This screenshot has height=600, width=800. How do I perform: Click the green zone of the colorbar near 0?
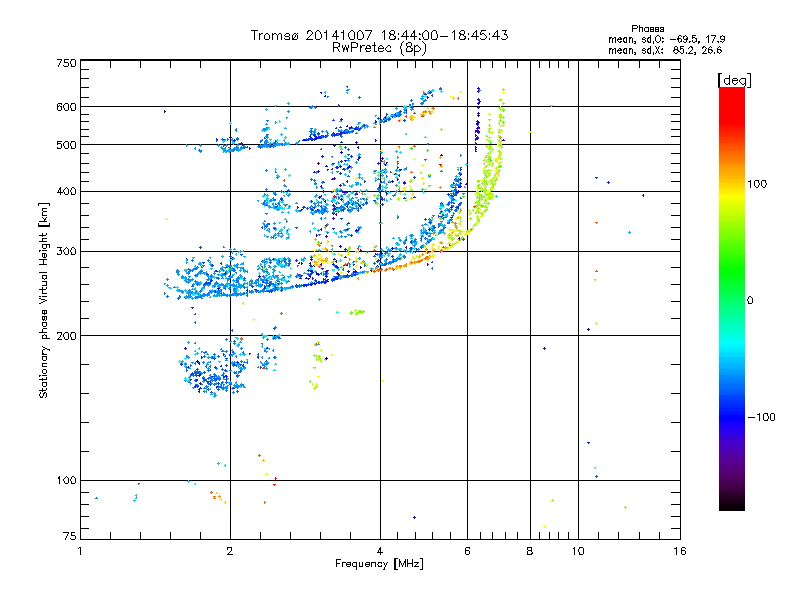pos(732,288)
